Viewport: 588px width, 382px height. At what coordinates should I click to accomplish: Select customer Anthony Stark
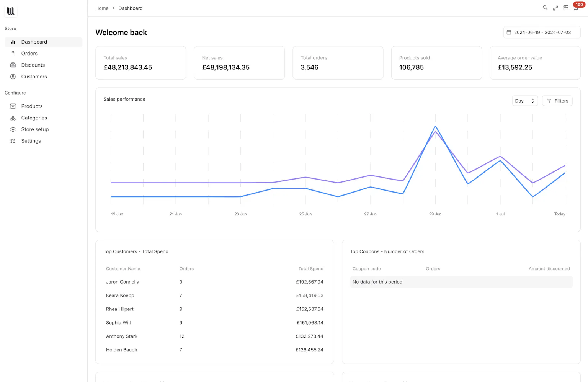(x=122, y=336)
